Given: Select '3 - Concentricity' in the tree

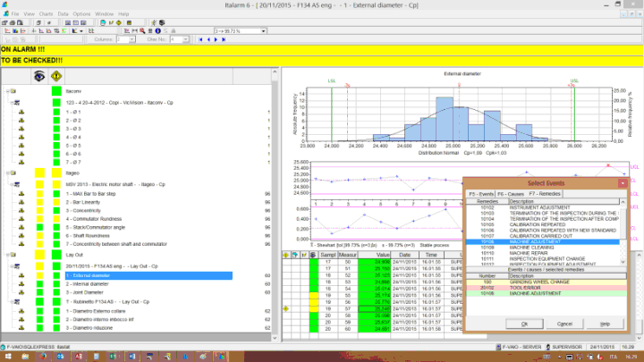Looking at the screenshot, I should pos(83,211).
